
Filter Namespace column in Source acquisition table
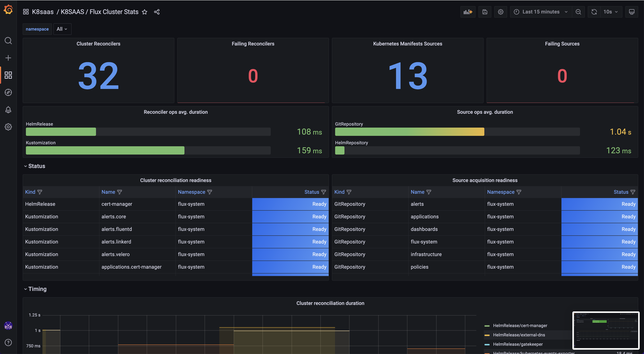519,192
